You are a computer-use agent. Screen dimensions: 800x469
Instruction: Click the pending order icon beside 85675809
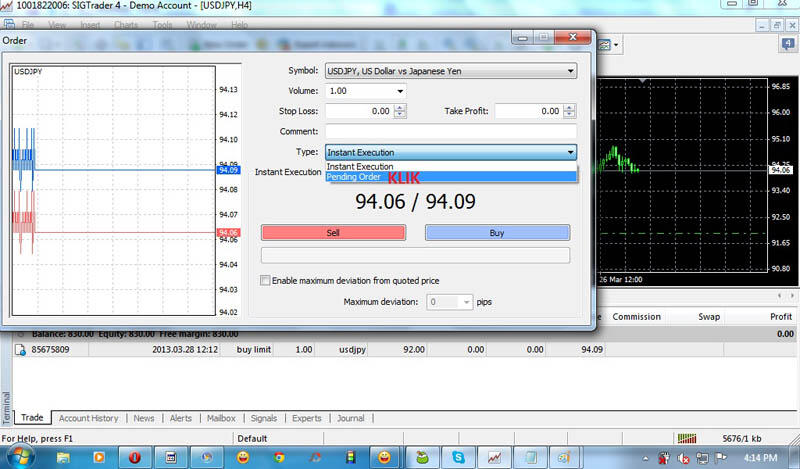pyautogui.click(x=20, y=350)
